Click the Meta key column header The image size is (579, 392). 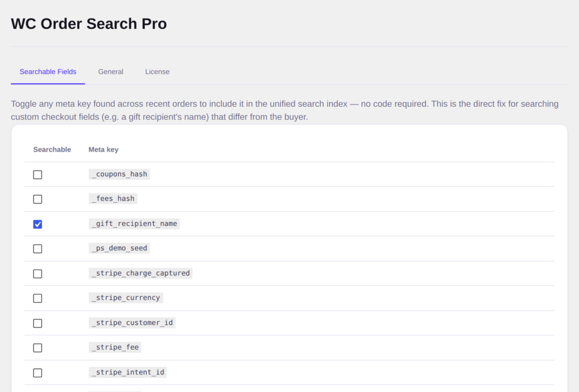[x=103, y=149]
